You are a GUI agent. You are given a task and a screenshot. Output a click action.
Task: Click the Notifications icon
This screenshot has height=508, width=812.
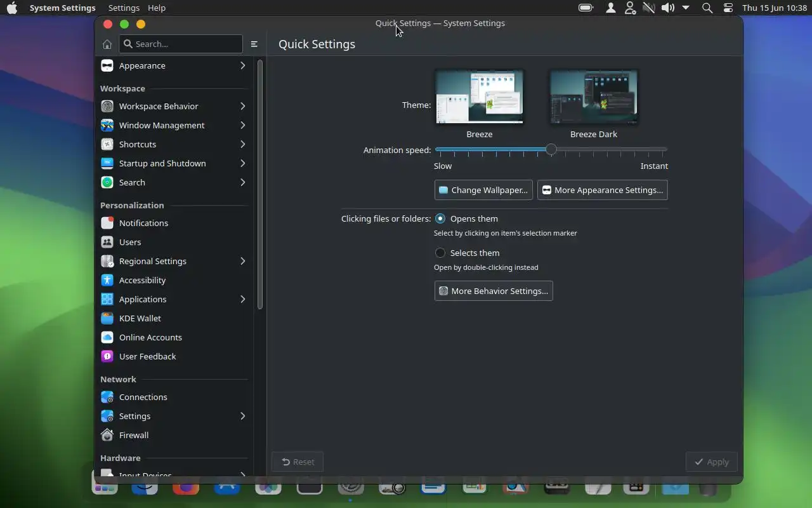(x=107, y=223)
